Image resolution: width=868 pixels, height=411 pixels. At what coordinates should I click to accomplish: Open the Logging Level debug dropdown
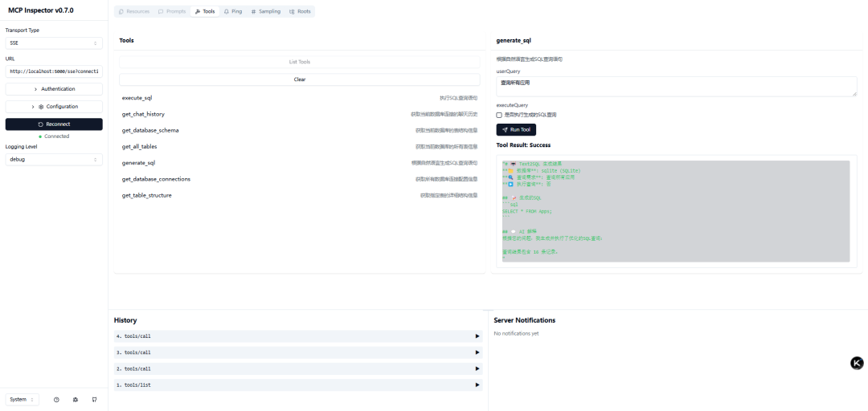click(54, 159)
